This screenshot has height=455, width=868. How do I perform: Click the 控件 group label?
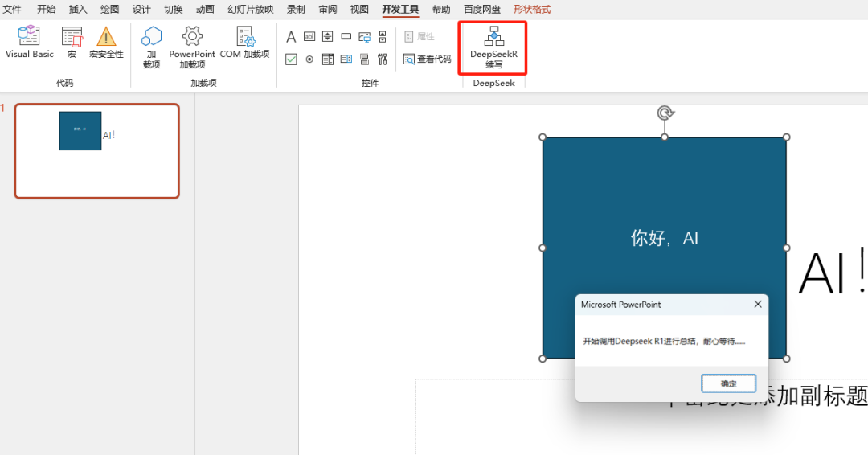tap(370, 83)
